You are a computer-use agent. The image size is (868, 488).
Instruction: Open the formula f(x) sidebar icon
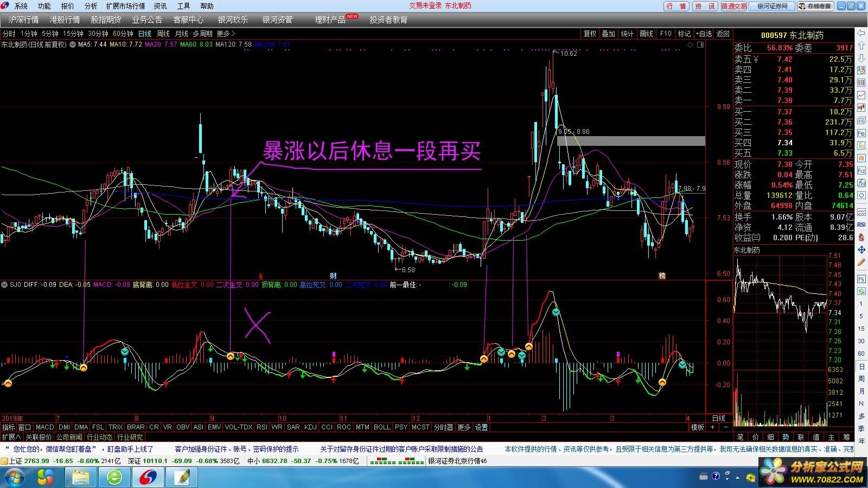pyautogui.click(x=861, y=183)
